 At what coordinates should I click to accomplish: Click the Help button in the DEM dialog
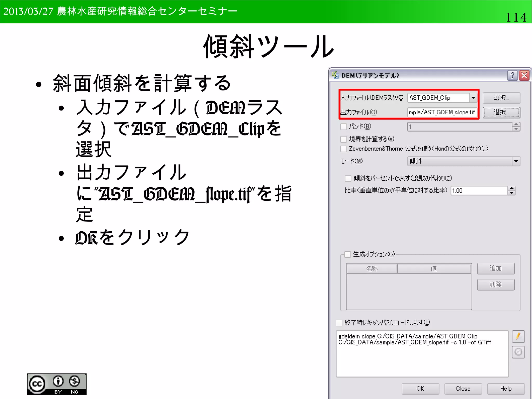pyautogui.click(x=506, y=389)
